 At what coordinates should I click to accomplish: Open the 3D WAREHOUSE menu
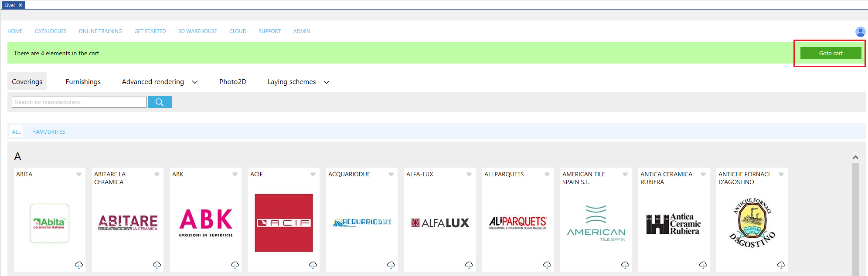pos(197,31)
